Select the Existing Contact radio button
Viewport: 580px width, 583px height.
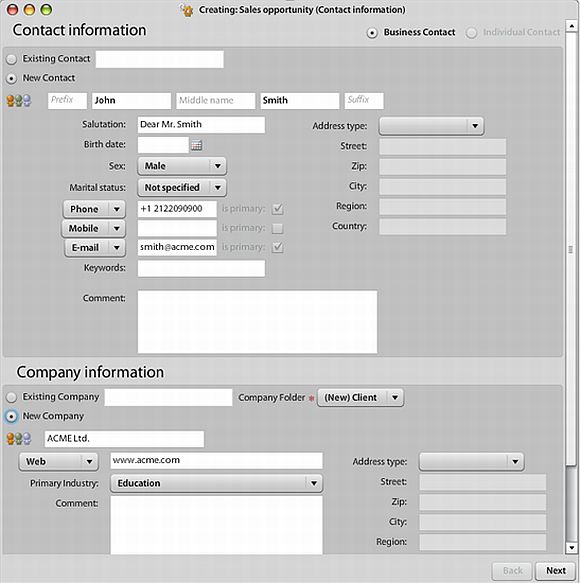point(12,59)
